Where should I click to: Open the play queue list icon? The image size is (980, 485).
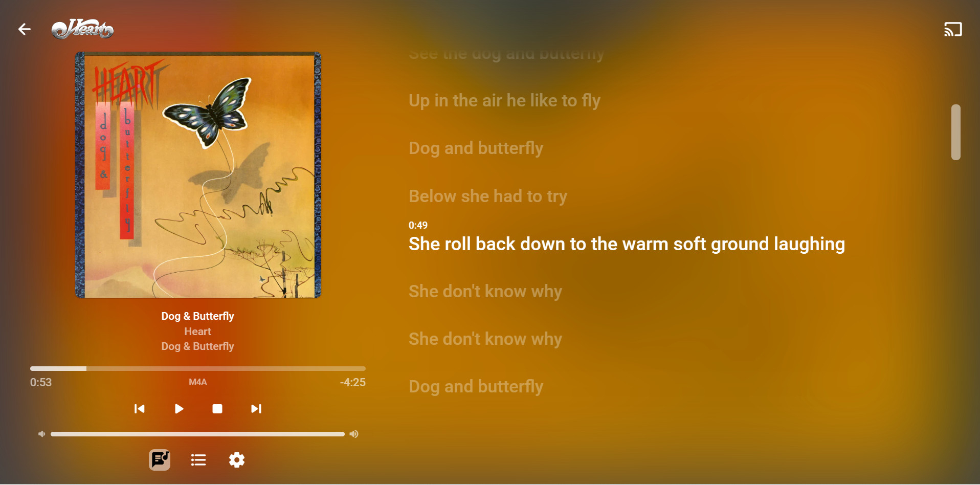tap(198, 460)
